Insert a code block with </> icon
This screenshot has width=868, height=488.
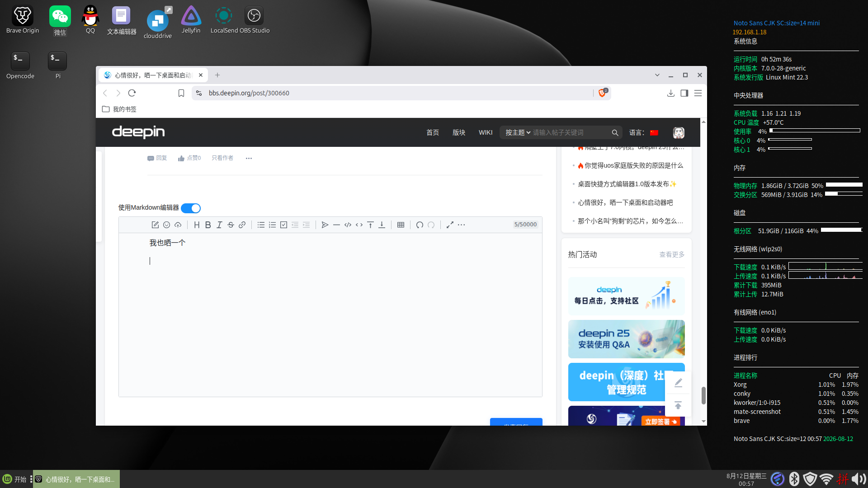348,225
